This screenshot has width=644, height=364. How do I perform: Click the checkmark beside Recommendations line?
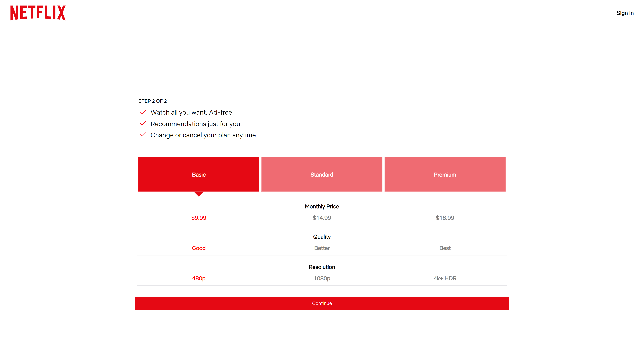click(143, 124)
